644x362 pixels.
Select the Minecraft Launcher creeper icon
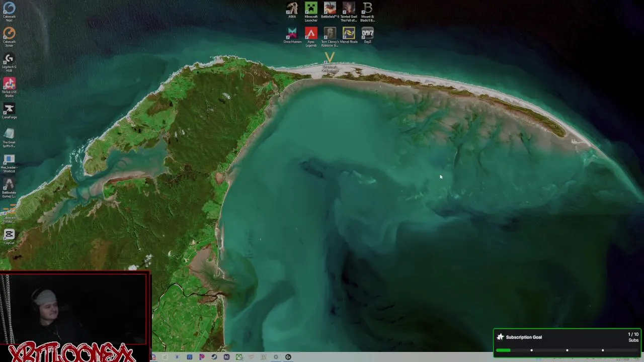[x=311, y=12]
